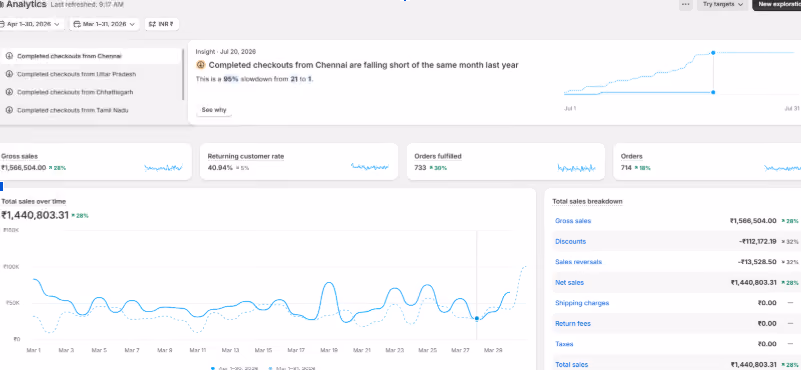Open the Returning customer rate card title
Viewport: 801px width, 370px height.
[246, 156]
